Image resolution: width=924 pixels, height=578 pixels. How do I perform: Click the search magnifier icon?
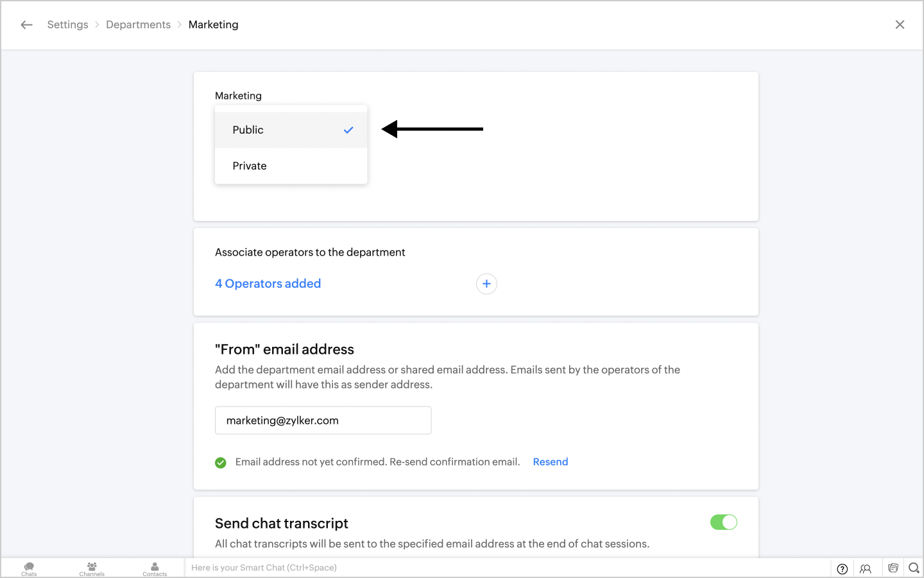tap(914, 568)
